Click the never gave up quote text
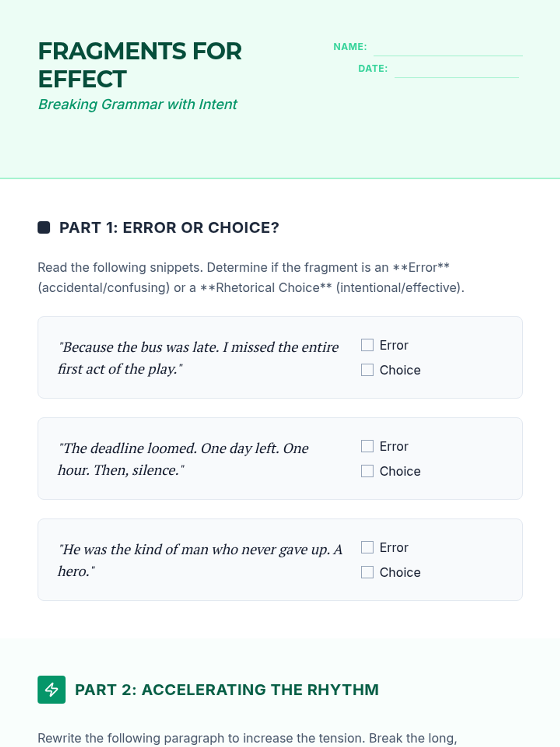The height and width of the screenshot is (747, 560). [x=200, y=560]
